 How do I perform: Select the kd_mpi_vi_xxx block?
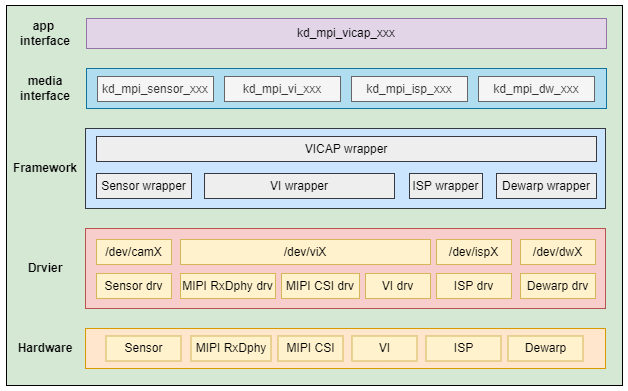[x=282, y=89]
